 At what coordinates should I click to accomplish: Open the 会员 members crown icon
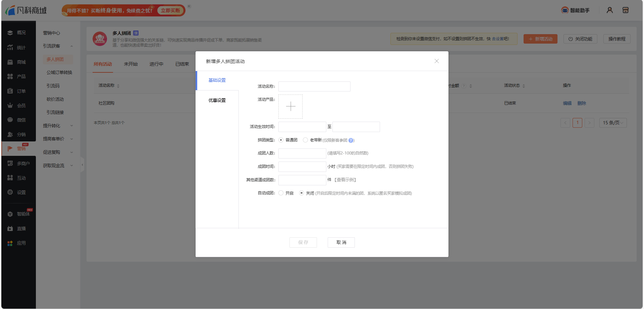point(10,106)
